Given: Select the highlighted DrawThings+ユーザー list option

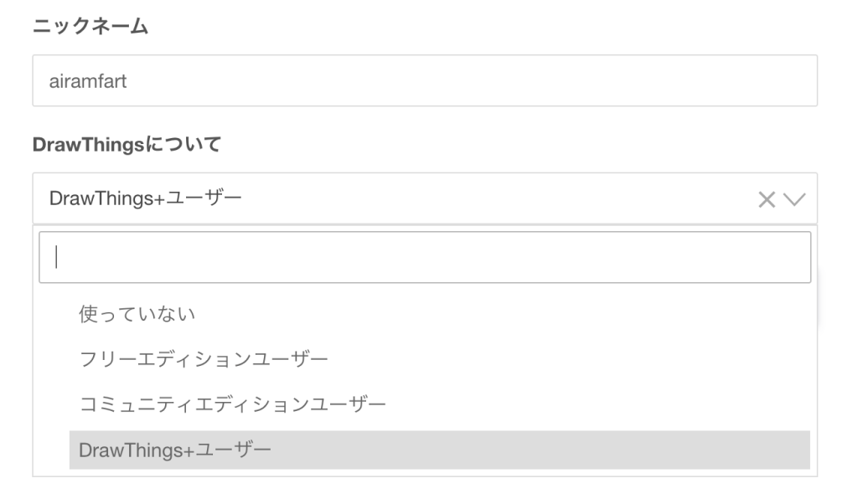Looking at the screenshot, I should pyautogui.click(x=175, y=450).
